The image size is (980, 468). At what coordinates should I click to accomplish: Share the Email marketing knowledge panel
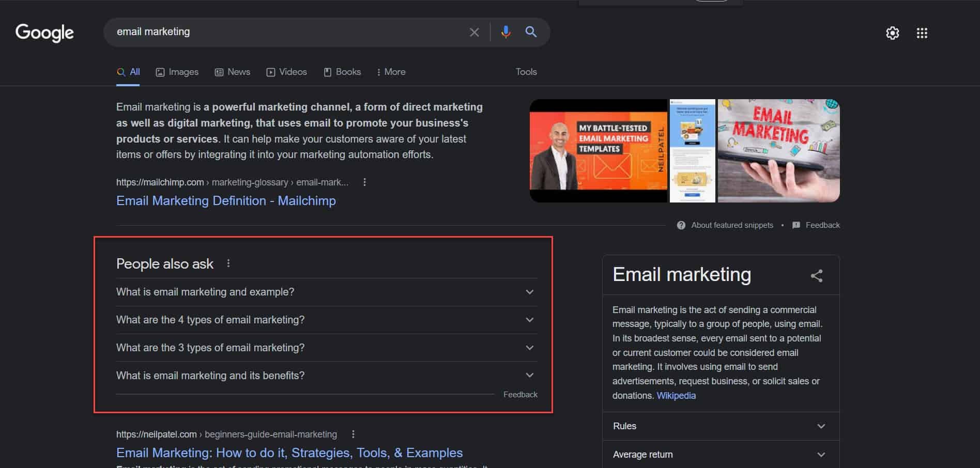[817, 275]
